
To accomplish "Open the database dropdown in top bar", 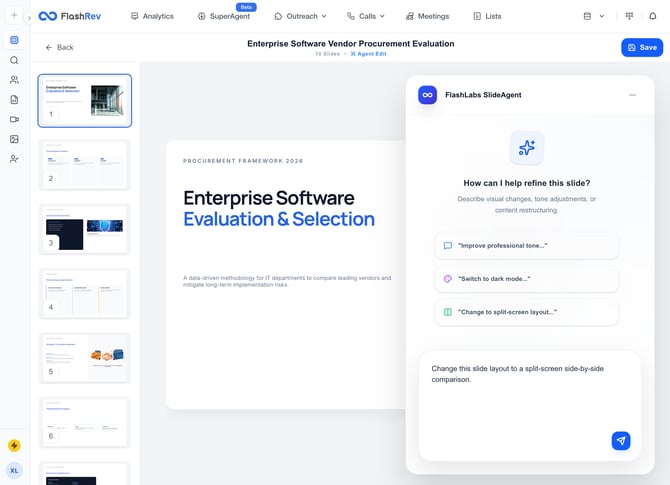I will point(593,16).
